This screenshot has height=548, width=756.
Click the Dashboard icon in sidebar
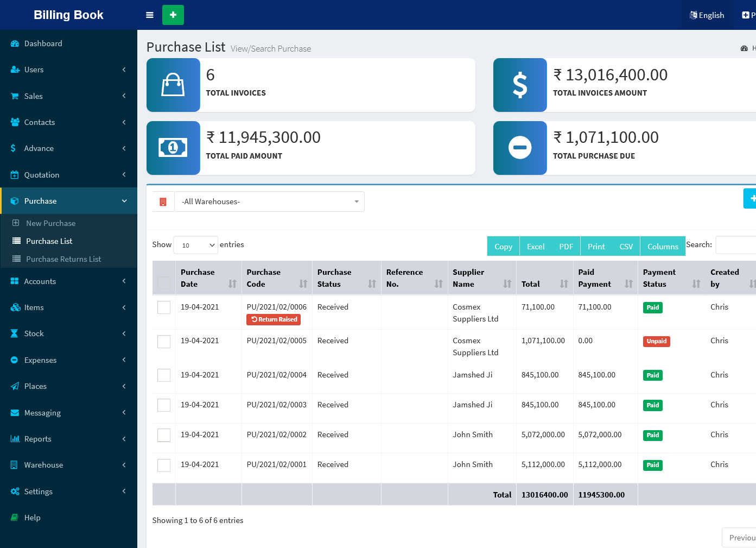click(x=15, y=43)
